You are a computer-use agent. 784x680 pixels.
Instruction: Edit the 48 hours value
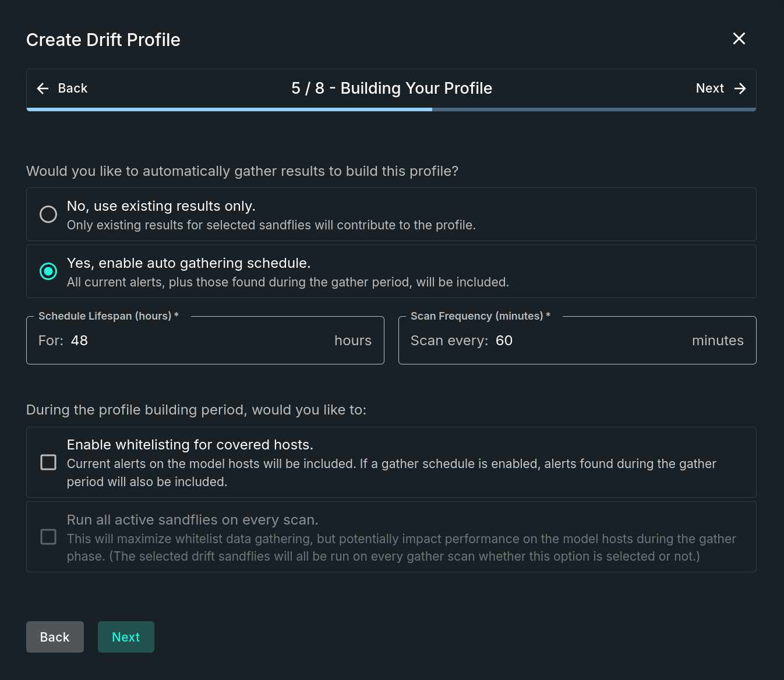[79, 341]
